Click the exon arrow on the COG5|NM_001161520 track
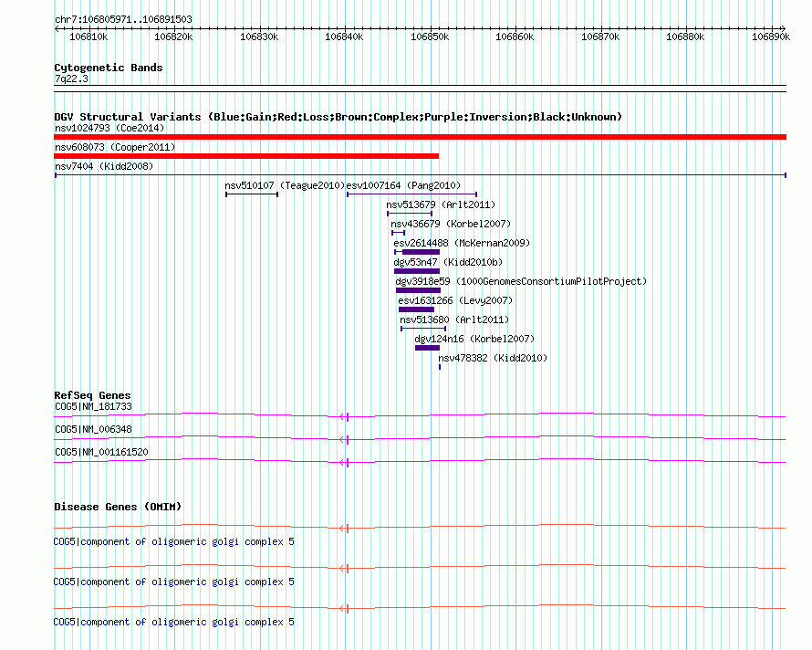 (x=344, y=462)
